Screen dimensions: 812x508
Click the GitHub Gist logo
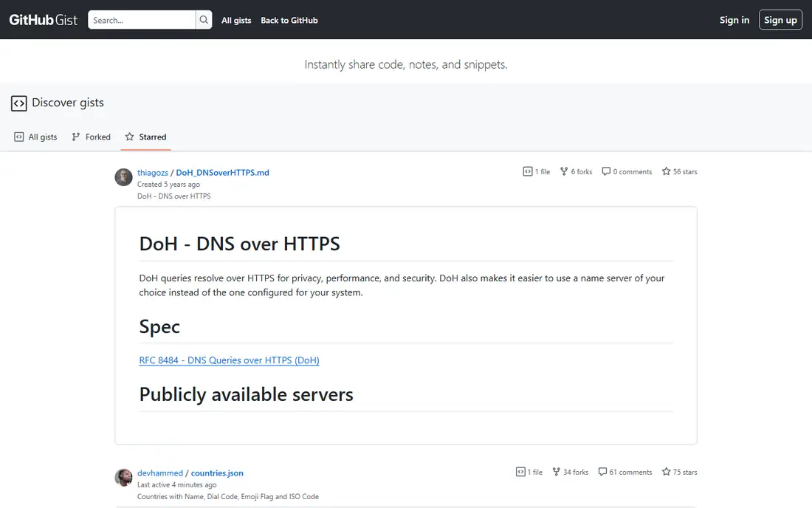(44, 20)
